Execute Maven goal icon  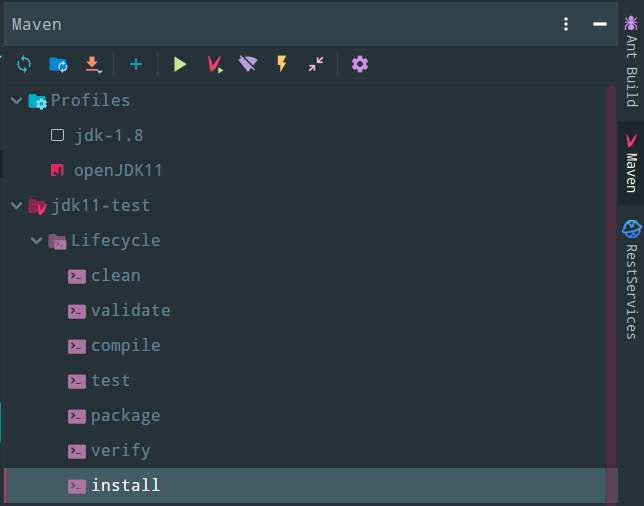[214, 64]
